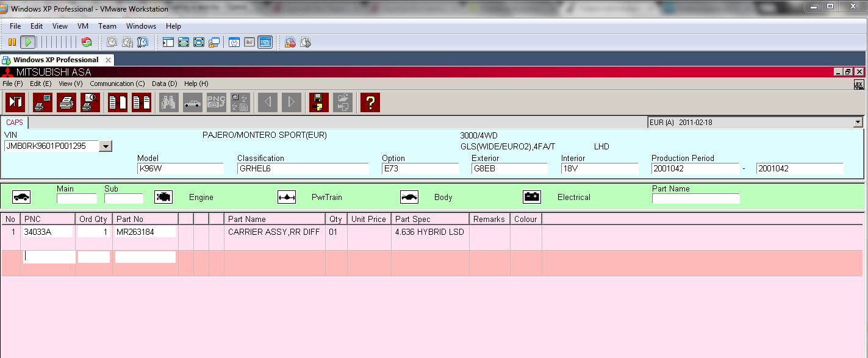
Task: Open the VMware VM menu
Action: [x=83, y=26]
